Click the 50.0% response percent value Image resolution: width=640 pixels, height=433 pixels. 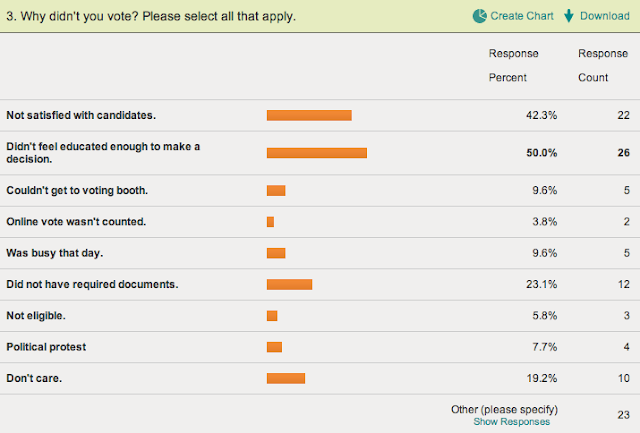click(542, 153)
